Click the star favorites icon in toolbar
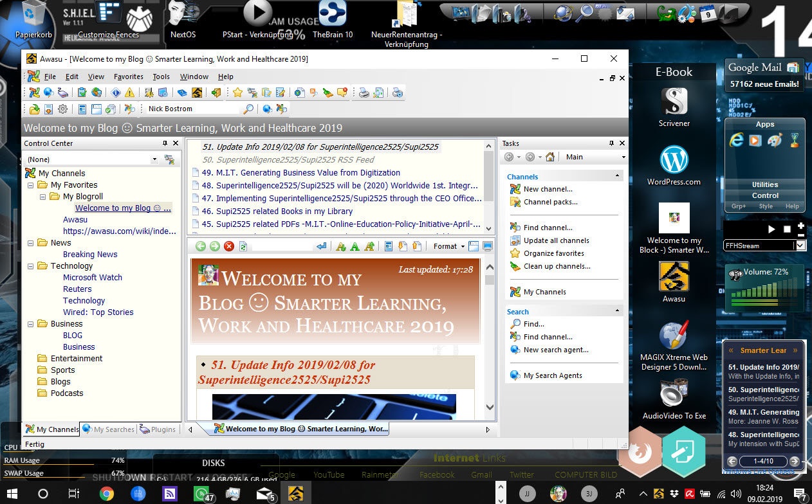 pos(237,93)
